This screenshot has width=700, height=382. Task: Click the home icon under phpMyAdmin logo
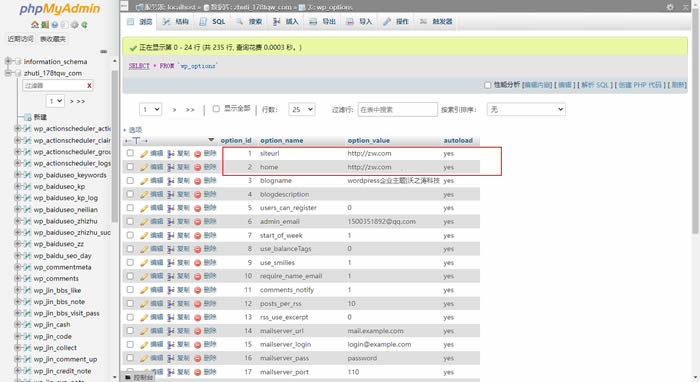[x=35, y=25]
